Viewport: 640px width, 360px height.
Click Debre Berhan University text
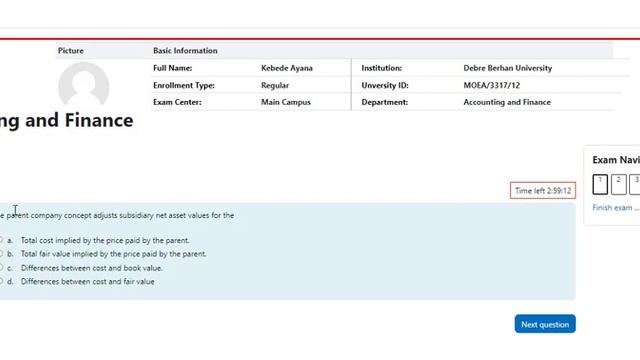(x=508, y=68)
